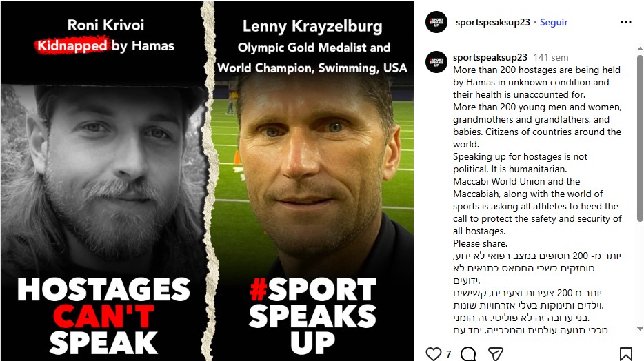The width and height of the screenshot is (644, 361).
Task: Open the 141 sem timestamp
Action: [x=551, y=57]
